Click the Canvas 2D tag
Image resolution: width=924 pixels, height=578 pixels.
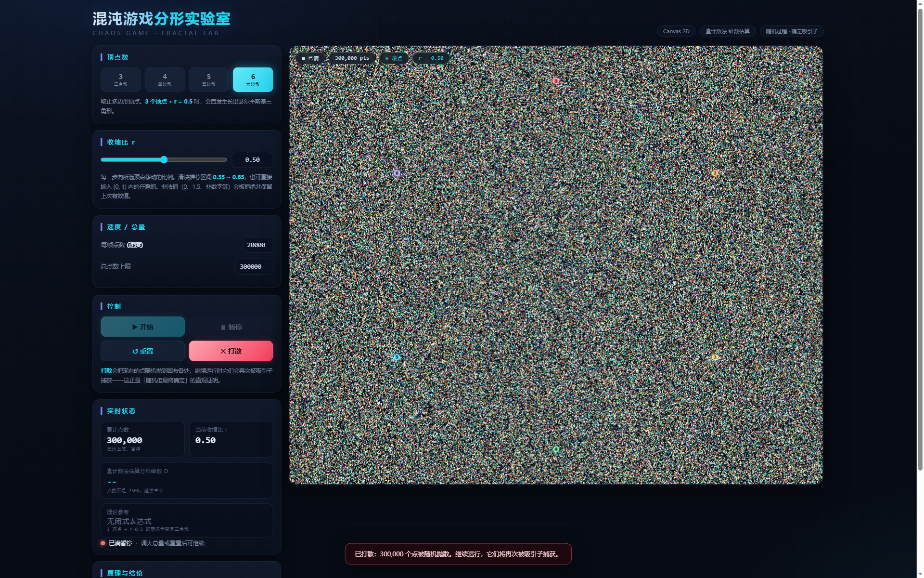(x=676, y=31)
